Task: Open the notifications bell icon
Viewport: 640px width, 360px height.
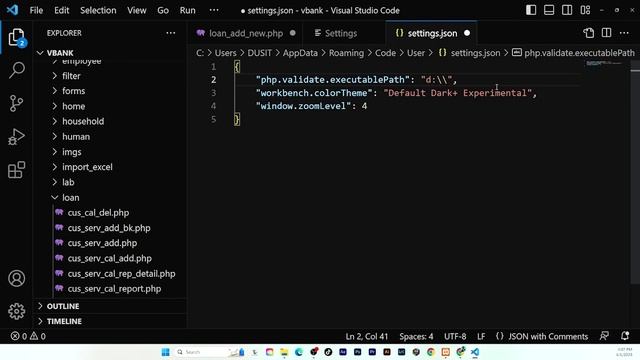Action: [625, 336]
